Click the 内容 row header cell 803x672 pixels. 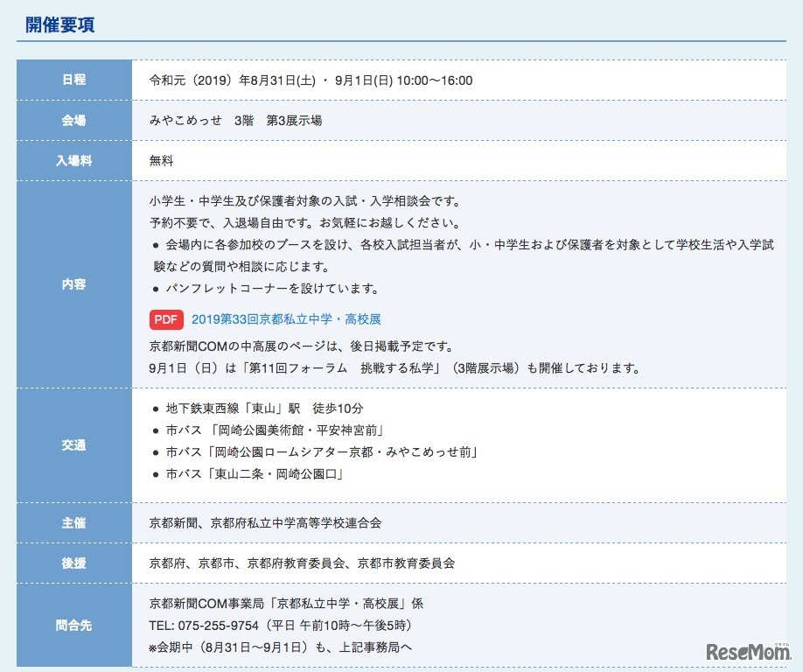pyautogui.click(x=74, y=284)
